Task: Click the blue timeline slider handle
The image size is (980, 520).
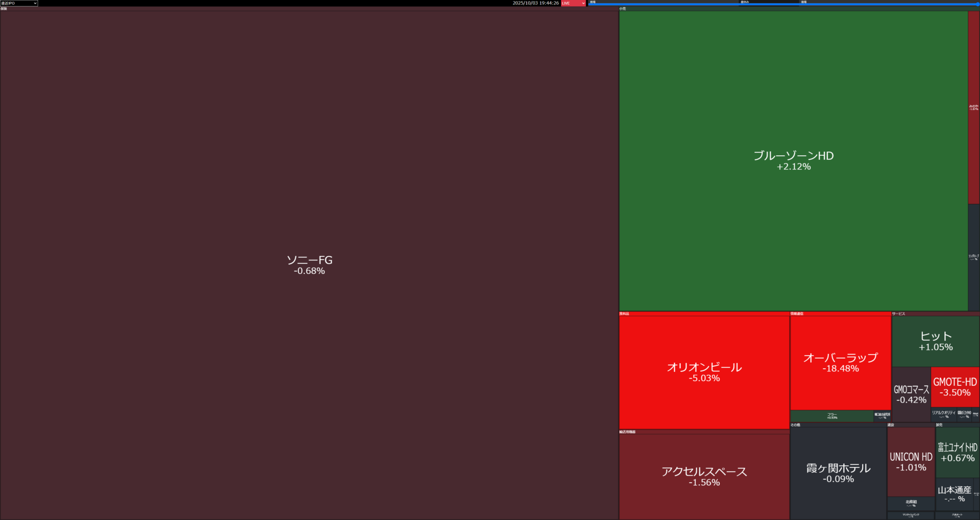Action: pos(977,4)
